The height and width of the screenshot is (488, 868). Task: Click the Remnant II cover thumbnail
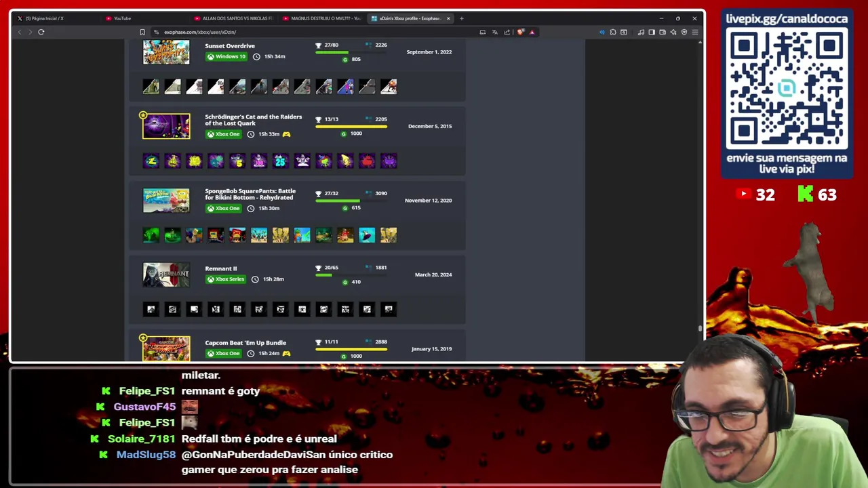coord(166,274)
